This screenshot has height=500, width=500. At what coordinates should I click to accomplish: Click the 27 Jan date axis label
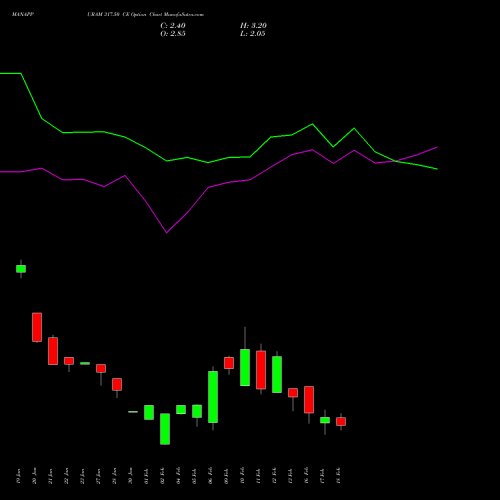click(x=99, y=476)
